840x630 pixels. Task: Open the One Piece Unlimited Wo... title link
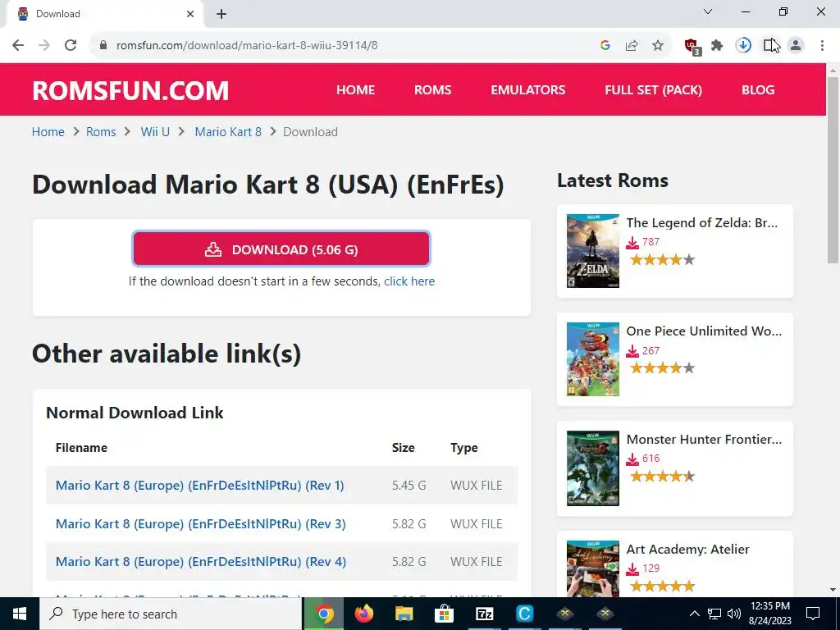(704, 331)
